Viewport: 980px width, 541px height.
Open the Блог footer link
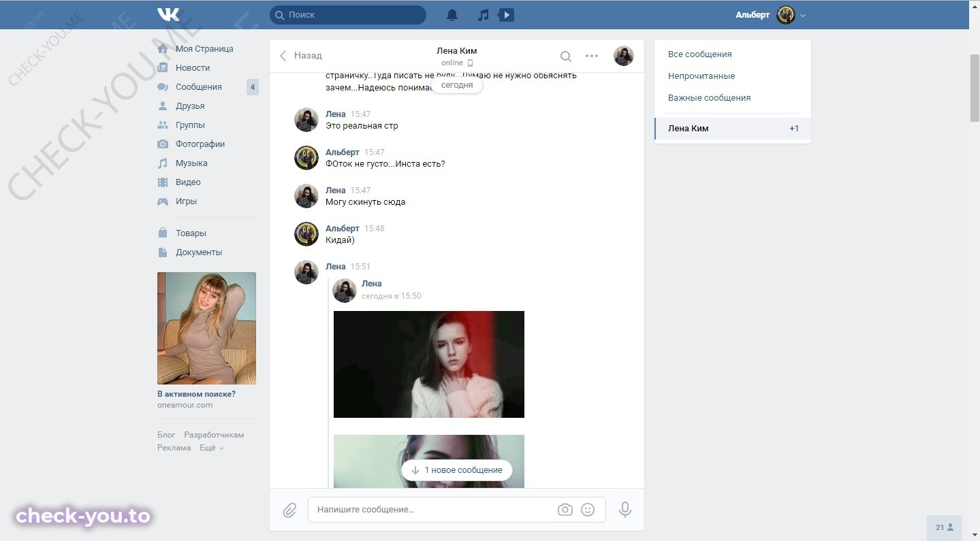[x=166, y=435]
